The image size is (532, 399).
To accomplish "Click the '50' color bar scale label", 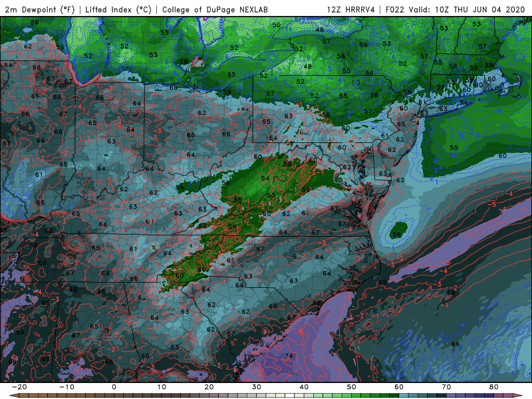I will point(352,387).
